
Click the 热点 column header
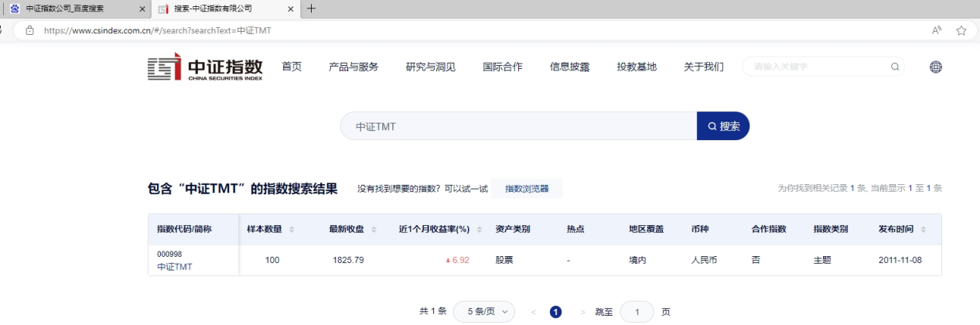tap(575, 230)
